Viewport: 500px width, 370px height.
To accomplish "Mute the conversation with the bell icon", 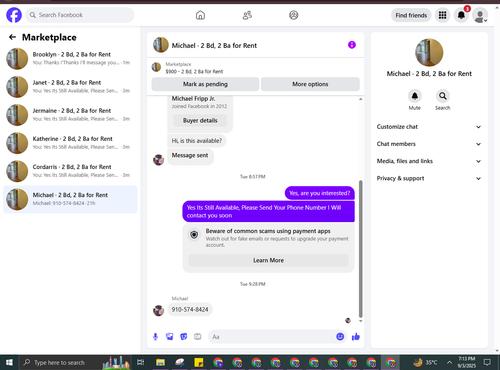I will click(415, 96).
